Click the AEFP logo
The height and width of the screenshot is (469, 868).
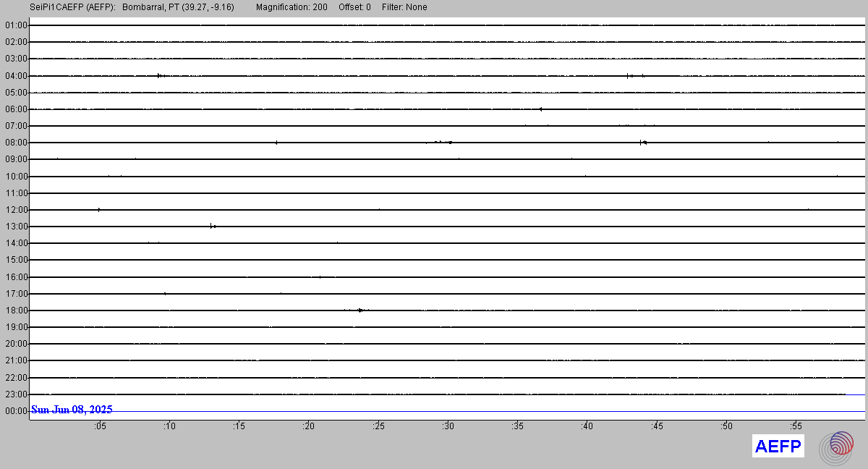pos(778,447)
